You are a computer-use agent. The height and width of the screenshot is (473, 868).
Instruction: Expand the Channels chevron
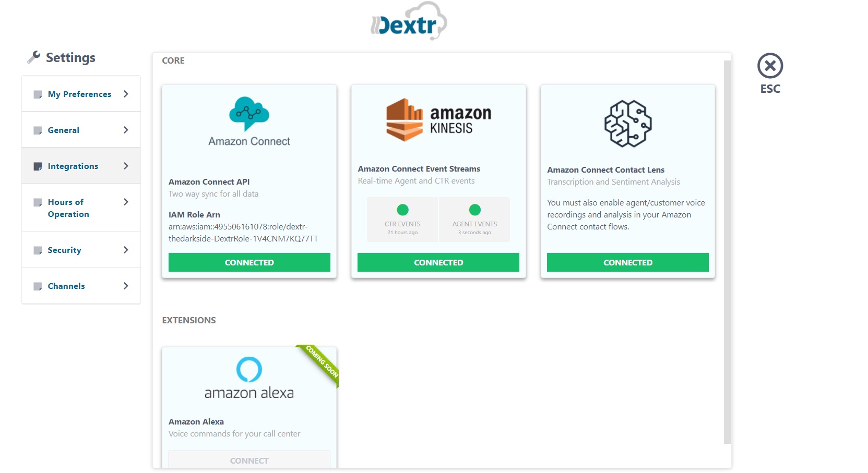tap(126, 286)
